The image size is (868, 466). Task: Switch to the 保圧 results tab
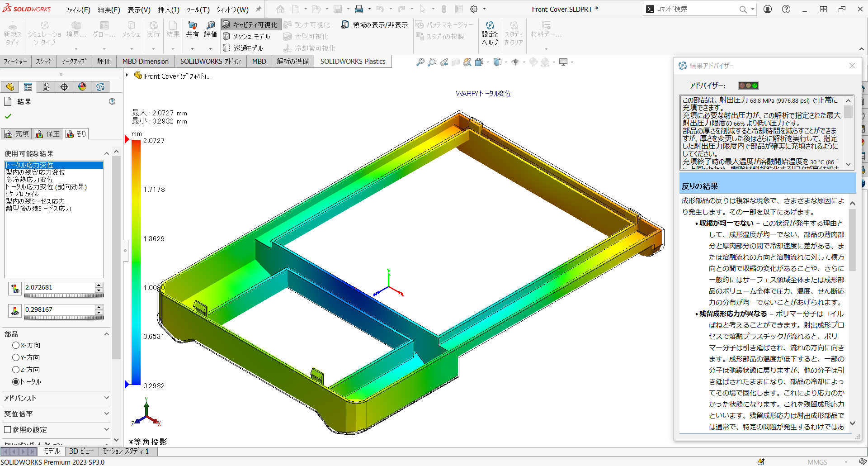47,133
